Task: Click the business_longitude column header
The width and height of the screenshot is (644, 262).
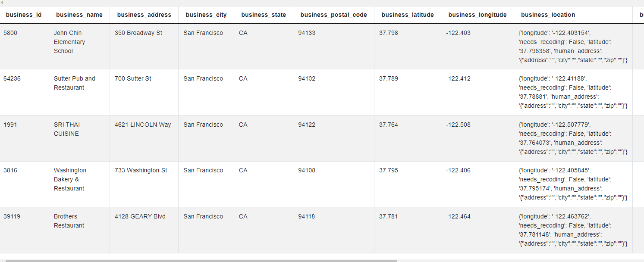Action: (x=477, y=14)
